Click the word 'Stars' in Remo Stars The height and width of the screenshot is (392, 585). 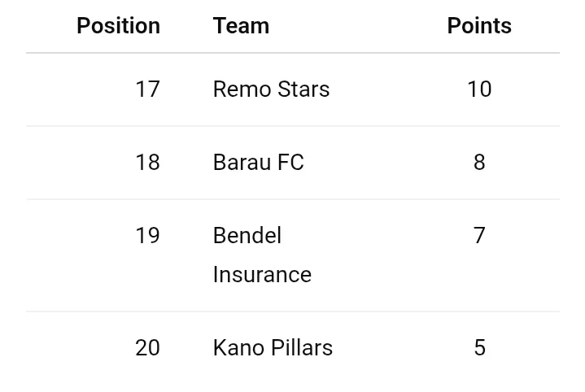[303, 89]
